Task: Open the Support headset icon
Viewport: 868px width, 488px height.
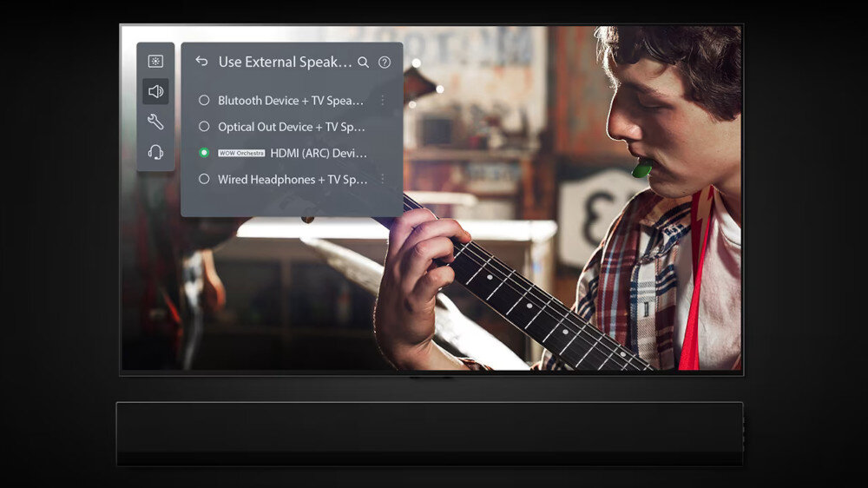Action: point(155,152)
